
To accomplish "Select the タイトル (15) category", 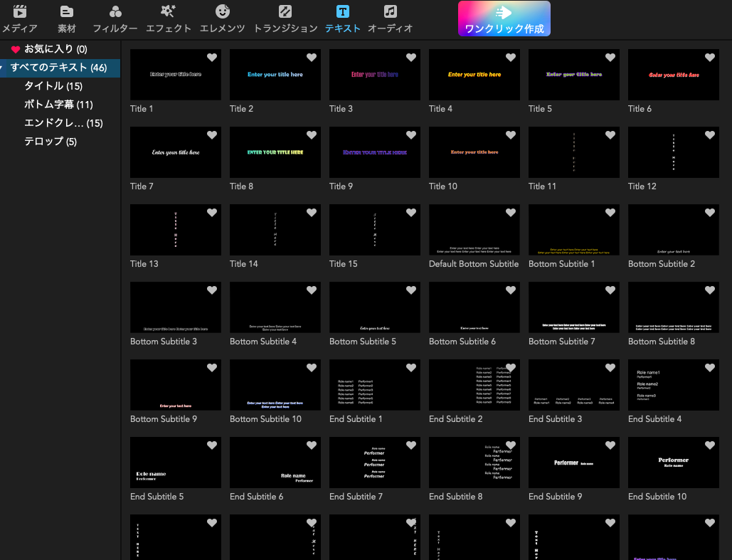I will (x=53, y=86).
